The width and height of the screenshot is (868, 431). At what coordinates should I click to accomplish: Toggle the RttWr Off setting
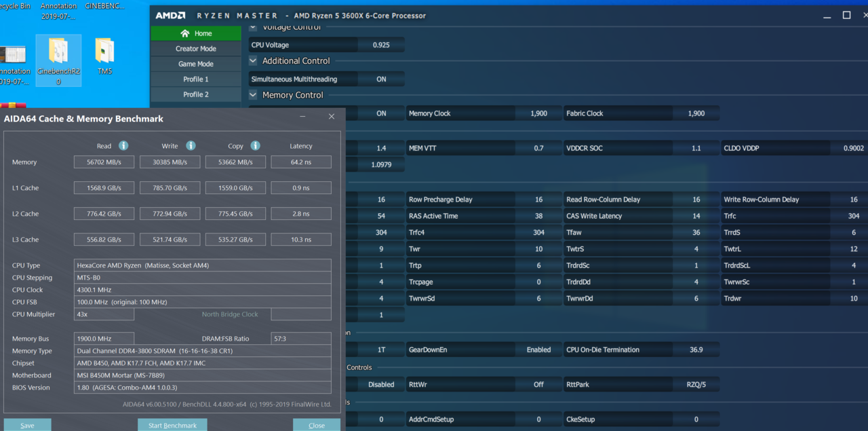[x=538, y=384]
